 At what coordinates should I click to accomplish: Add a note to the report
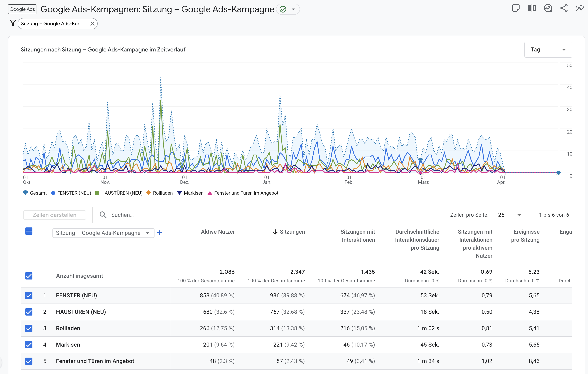tap(516, 8)
